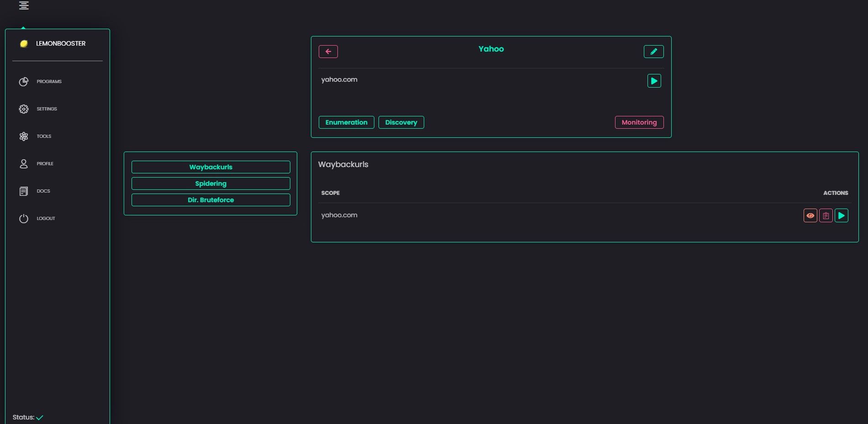
Task: Click the Logout menu label
Action: (46, 219)
